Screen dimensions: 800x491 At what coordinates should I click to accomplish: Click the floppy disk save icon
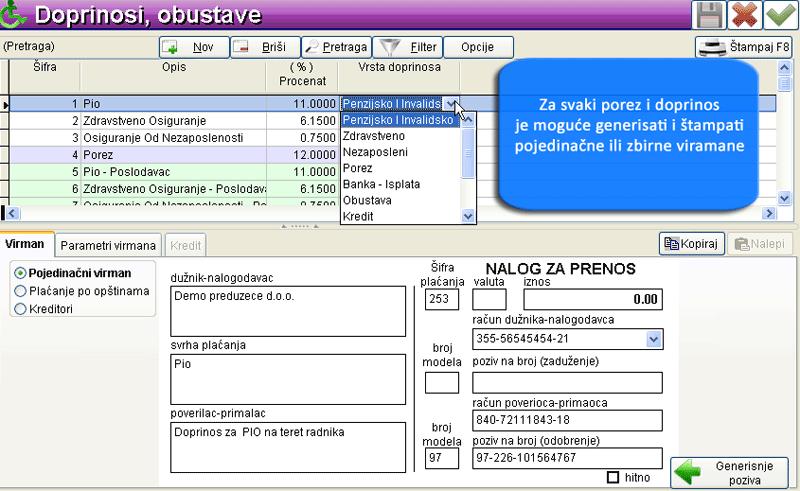click(710, 16)
